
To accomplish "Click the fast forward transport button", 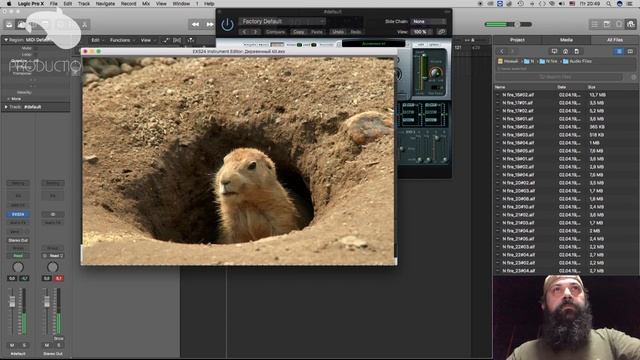I will (x=209, y=24).
